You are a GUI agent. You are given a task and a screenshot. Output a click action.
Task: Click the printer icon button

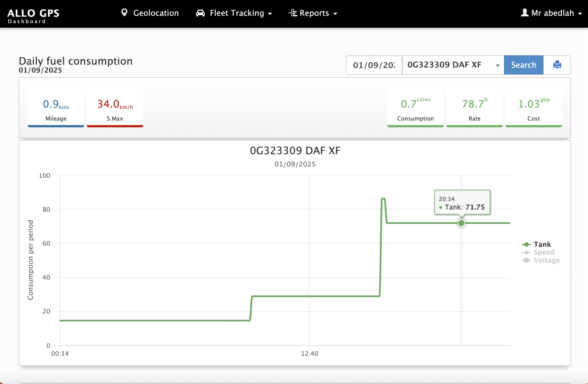point(557,65)
